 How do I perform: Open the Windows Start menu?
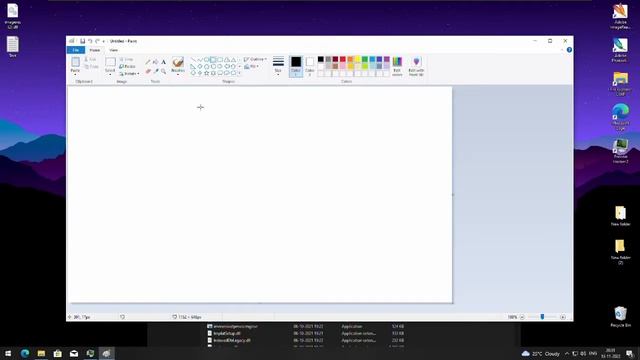[8, 353]
